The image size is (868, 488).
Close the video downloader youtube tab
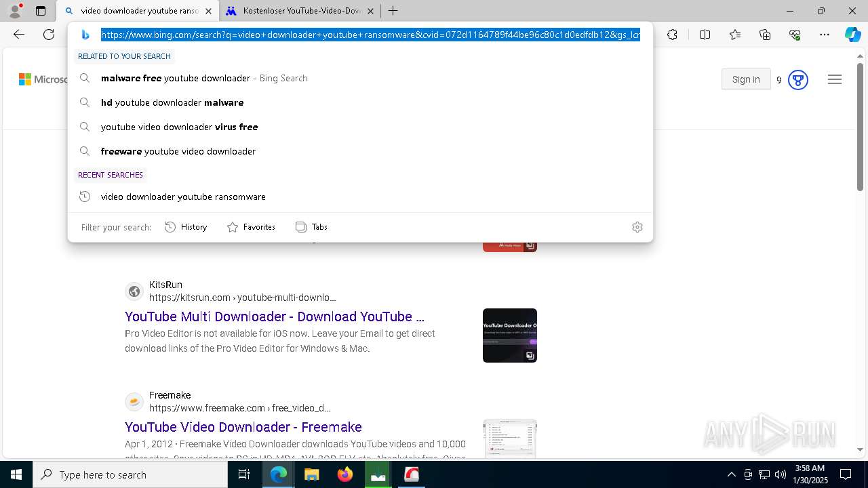[x=208, y=11]
